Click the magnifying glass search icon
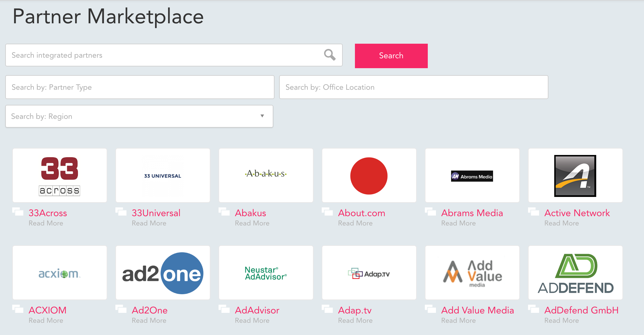This screenshot has width=644, height=335. point(329,55)
